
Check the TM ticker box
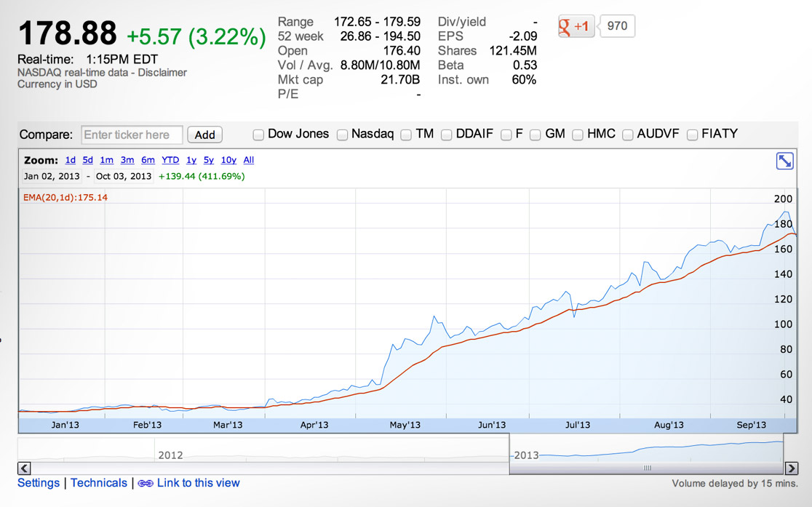(x=406, y=135)
